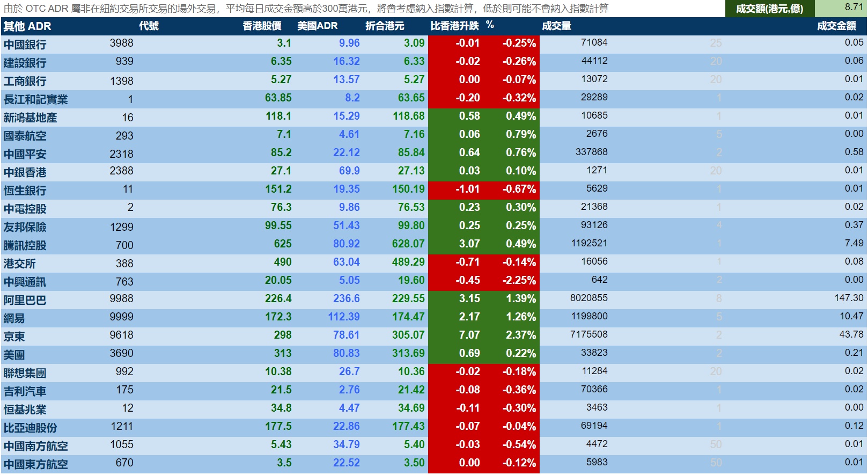
Task: Select the 工商銀行 stock name
Action: (x=25, y=81)
